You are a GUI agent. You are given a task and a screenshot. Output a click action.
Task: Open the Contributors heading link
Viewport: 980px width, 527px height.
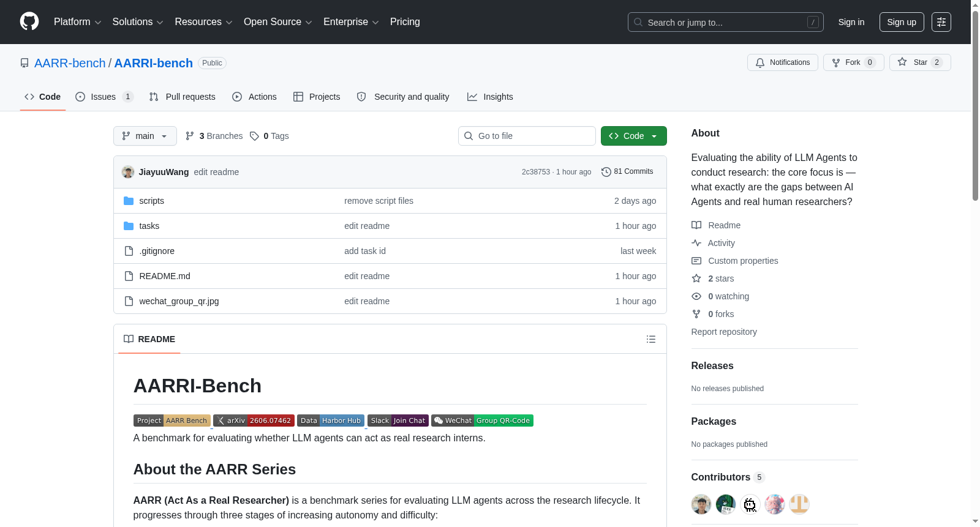click(728, 477)
